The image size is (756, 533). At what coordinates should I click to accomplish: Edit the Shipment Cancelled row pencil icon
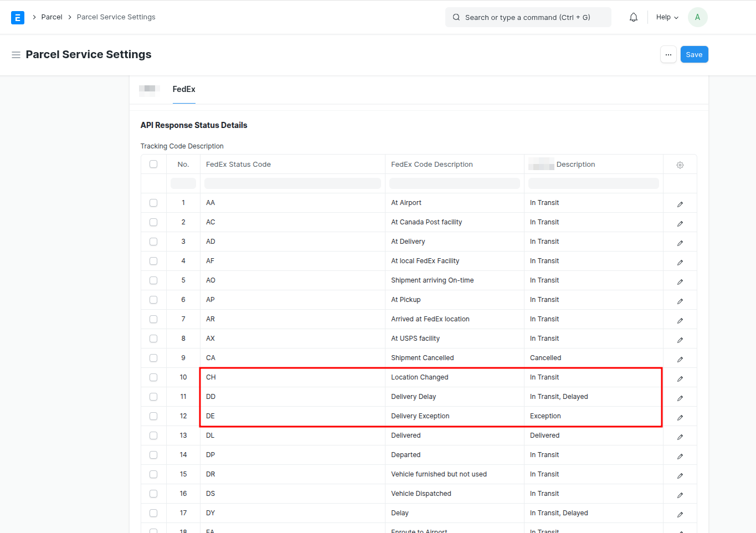click(x=680, y=359)
